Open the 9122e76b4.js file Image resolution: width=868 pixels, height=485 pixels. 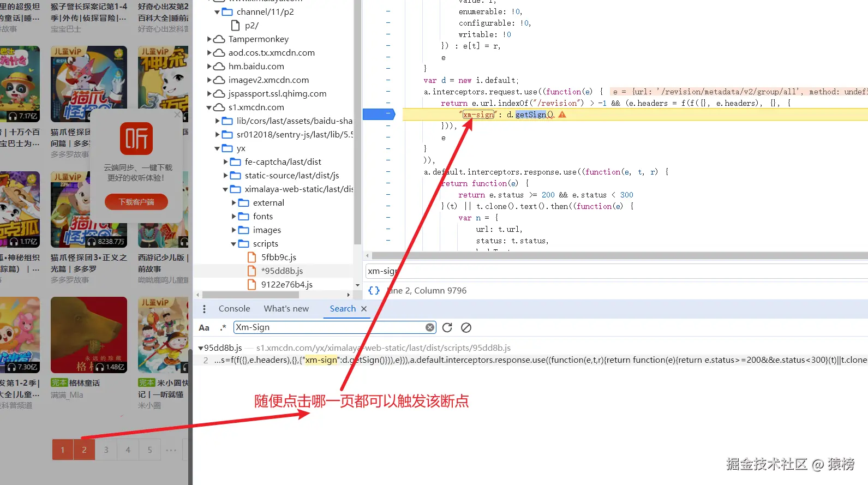(286, 284)
